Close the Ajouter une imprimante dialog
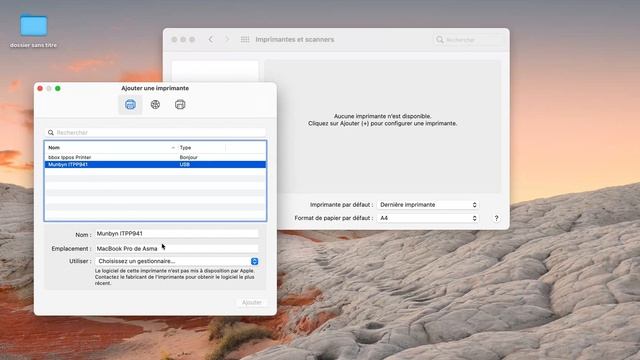The height and width of the screenshot is (360, 640). click(x=40, y=88)
